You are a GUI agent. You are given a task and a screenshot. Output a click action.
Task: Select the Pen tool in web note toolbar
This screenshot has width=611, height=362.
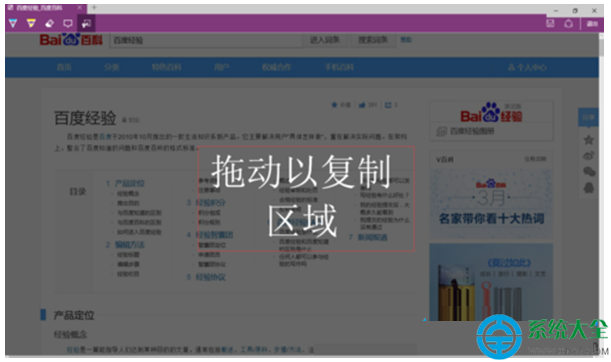13,23
